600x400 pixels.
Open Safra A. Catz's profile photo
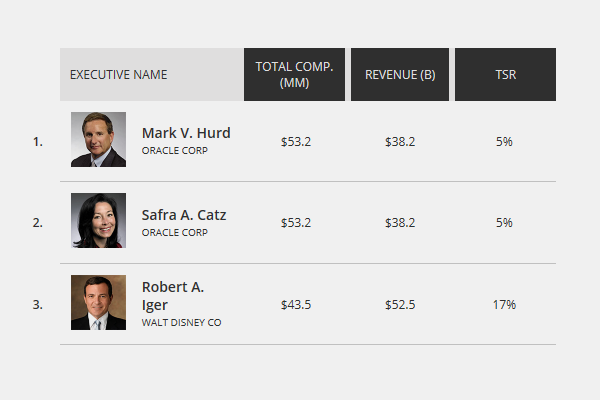tap(98, 220)
